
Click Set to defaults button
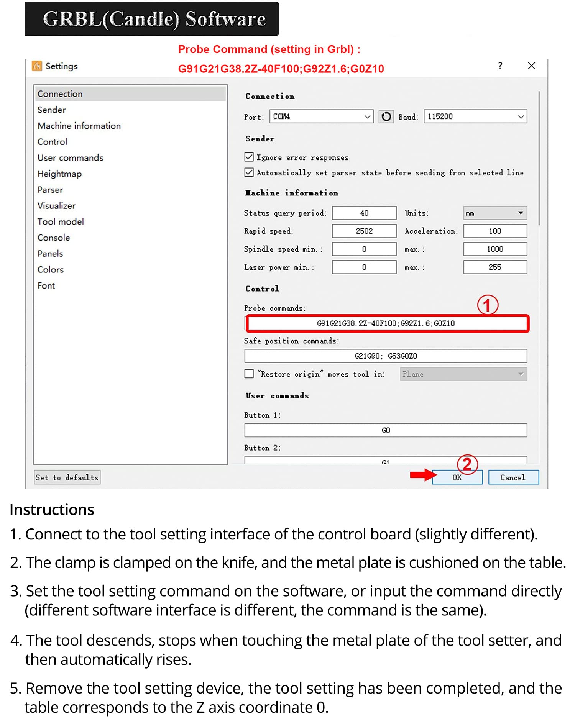(67, 477)
